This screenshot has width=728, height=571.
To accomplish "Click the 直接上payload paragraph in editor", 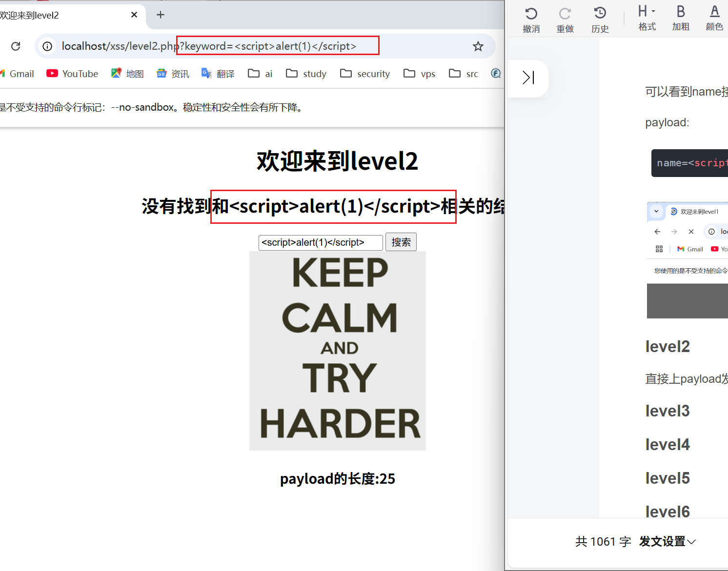I will (x=687, y=379).
